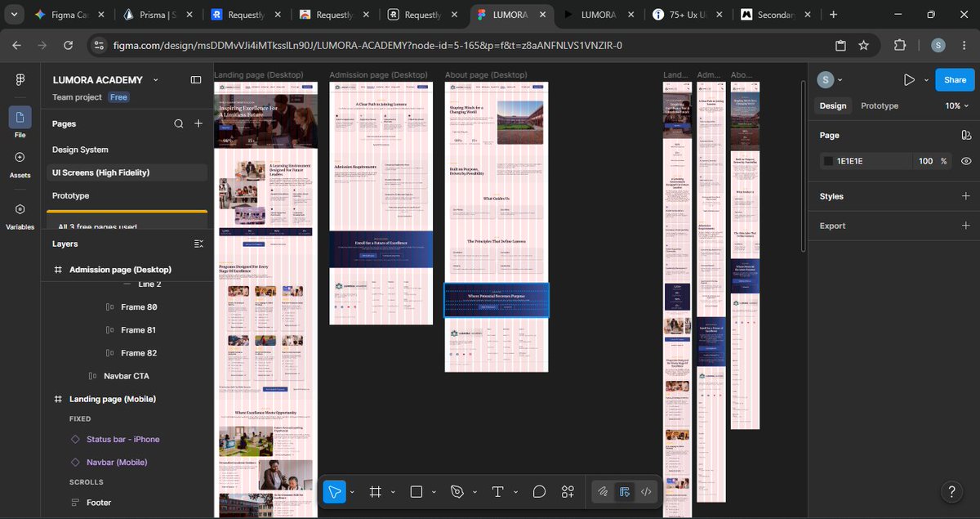Select the Navbar CTA layer
This screenshot has height=519, width=980.
[x=126, y=376]
